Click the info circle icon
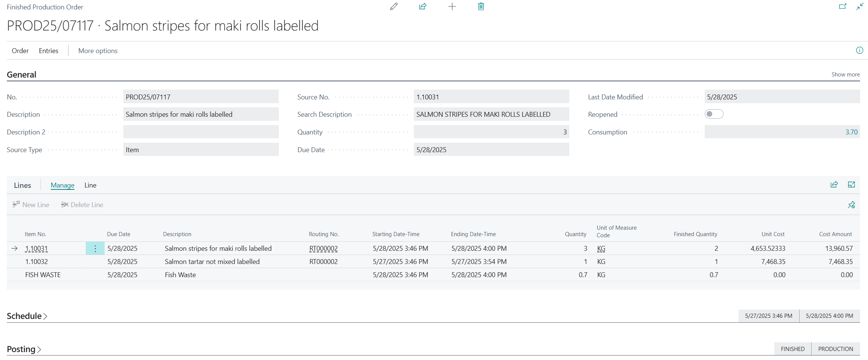868x360 pixels. 859,50
